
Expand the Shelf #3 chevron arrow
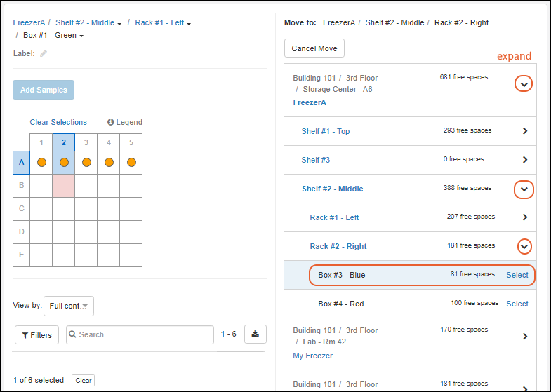pyautogui.click(x=524, y=160)
